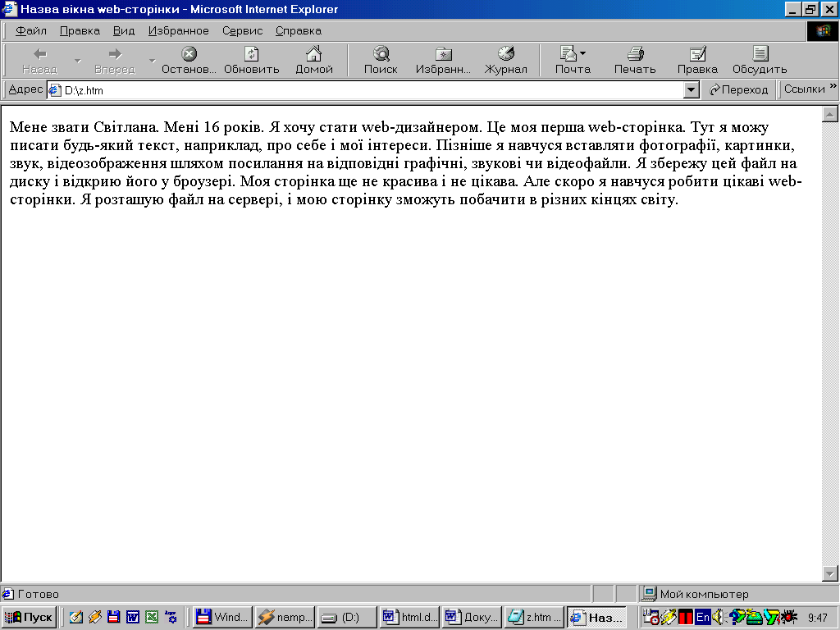The width and height of the screenshot is (840, 630).
Task: Click first quick launch pencil icon
Action: pos(76,617)
